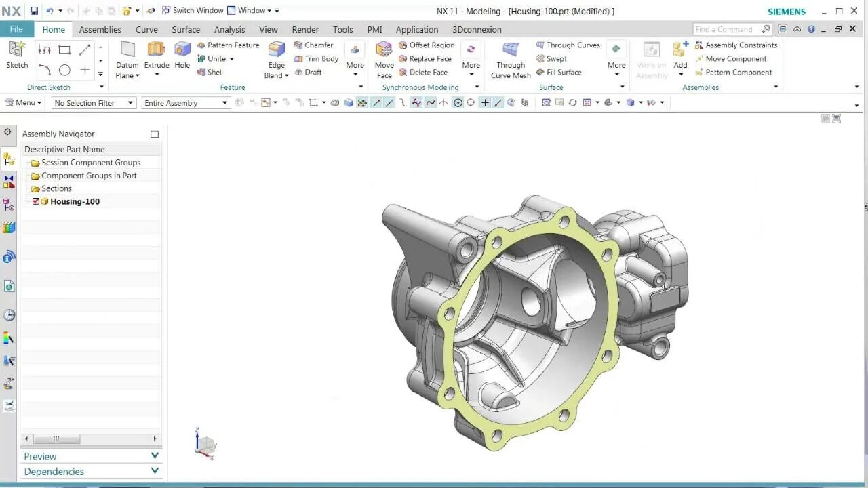This screenshot has height=488, width=868.
Task: Toggle the Assembly Navigator maximize box
Action: pos(155,134)
